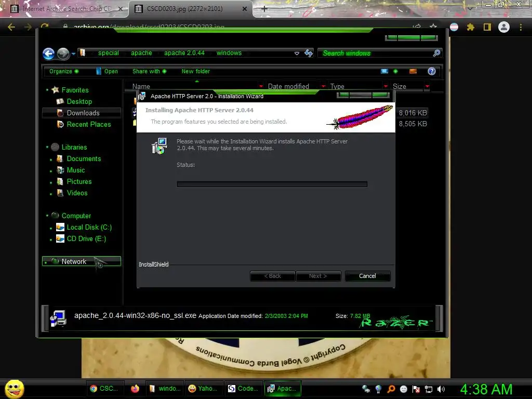The height and width of the screenshot is (399, 532).
Task: Click apache exe icon in details pane
Action: [58, 318]
